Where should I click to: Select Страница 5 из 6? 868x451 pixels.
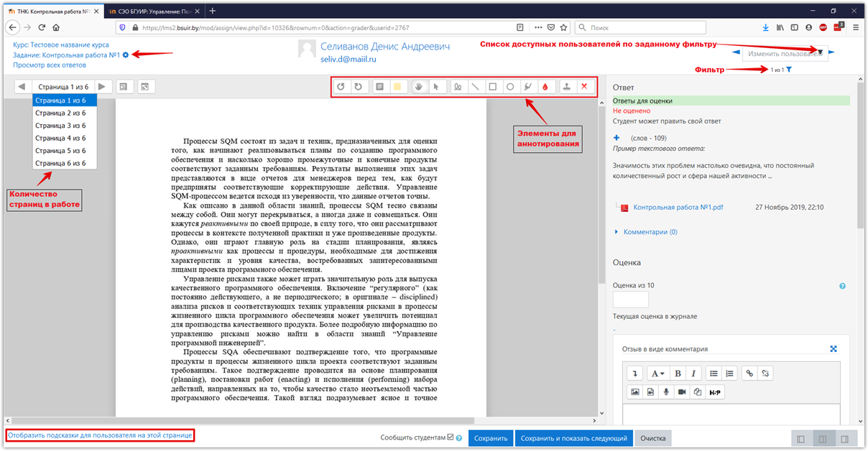coord(64,151)
